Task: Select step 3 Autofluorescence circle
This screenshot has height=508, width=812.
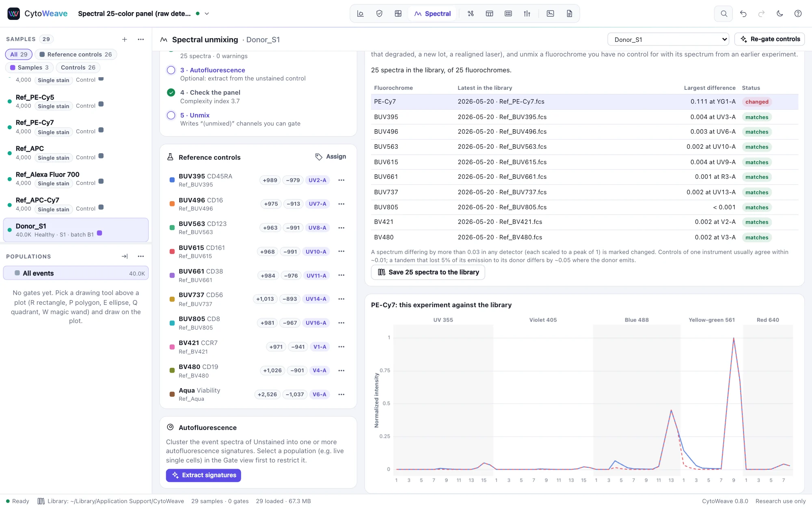Action: click(171, 70)
